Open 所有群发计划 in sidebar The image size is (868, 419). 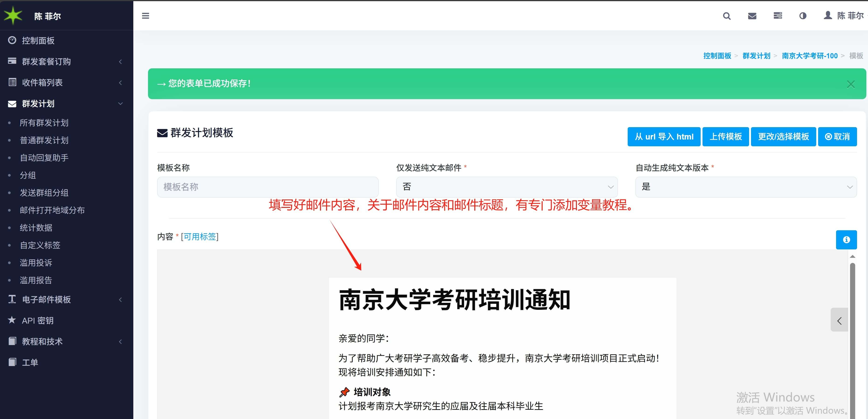coord(44,122)
